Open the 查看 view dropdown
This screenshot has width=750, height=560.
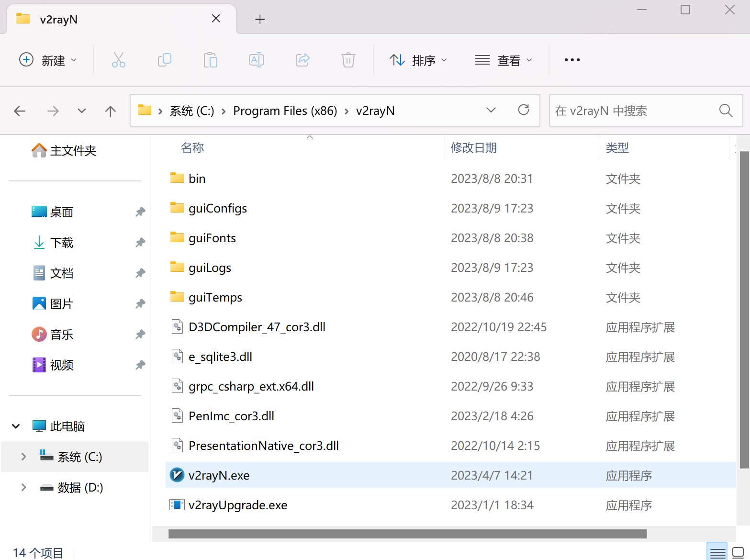(504, 60)
